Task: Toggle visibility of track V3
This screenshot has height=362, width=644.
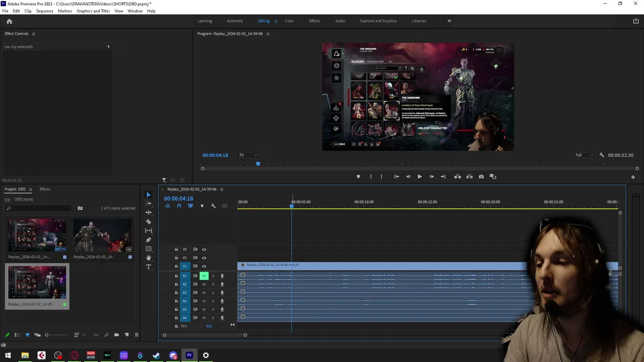Action: pos(204,249)
